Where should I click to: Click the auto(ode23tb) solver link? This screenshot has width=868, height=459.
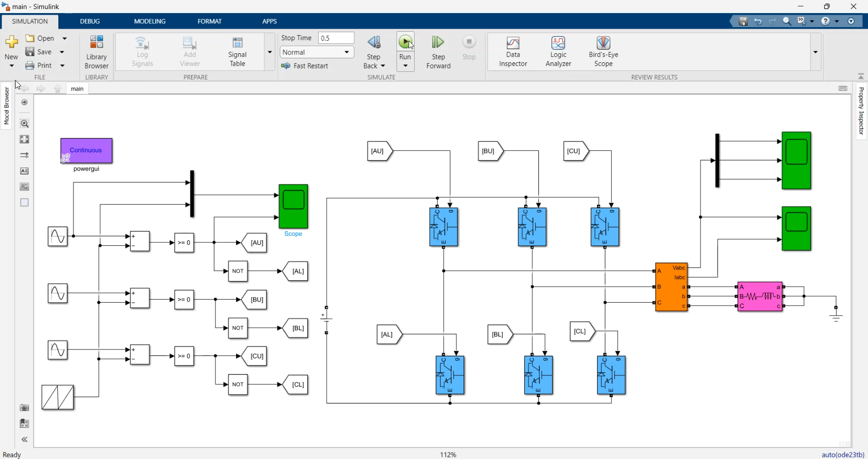coord(843,454)
